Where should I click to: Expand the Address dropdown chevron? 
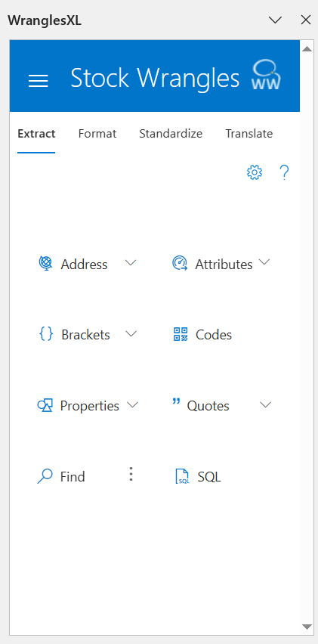point(131,263)
